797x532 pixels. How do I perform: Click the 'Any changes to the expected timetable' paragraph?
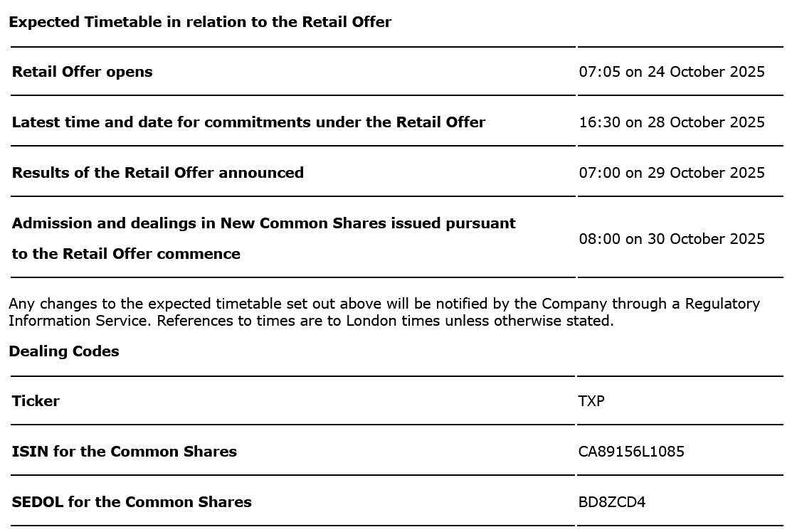coord(285,304)
